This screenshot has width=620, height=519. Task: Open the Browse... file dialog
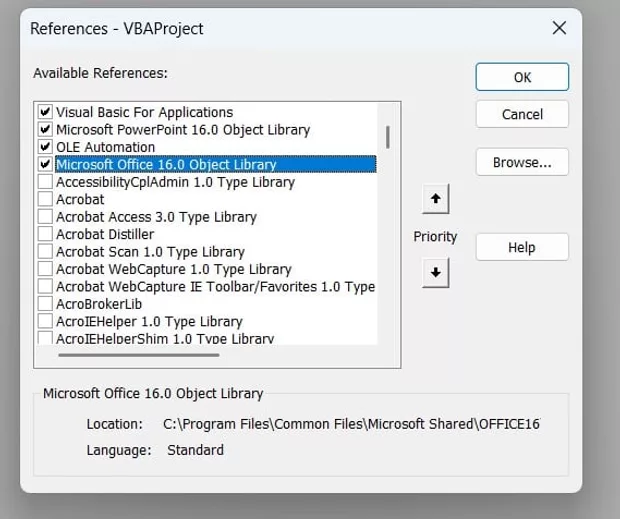[x=522, y=162]
